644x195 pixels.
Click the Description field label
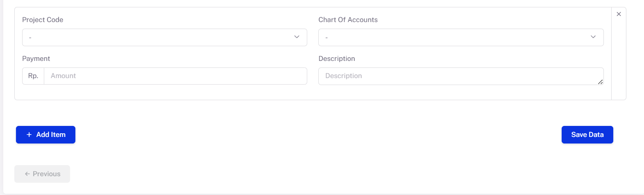pos(336,58)
